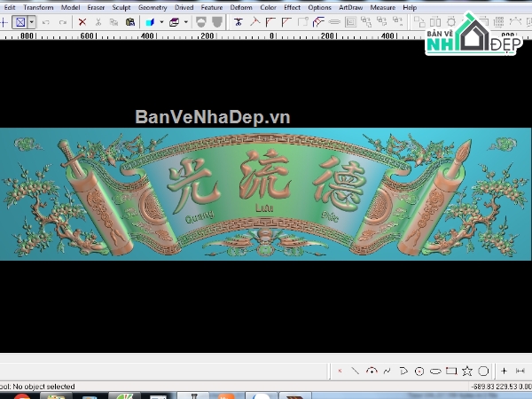Viewport: 532px width, 399px height.
Task: Click the nested squares offset icon
Action: [350, 22]
